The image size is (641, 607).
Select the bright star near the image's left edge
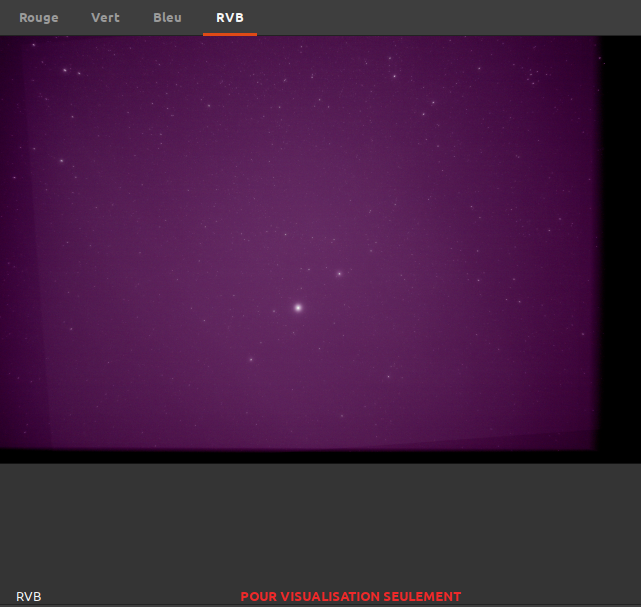coord(61,160)
